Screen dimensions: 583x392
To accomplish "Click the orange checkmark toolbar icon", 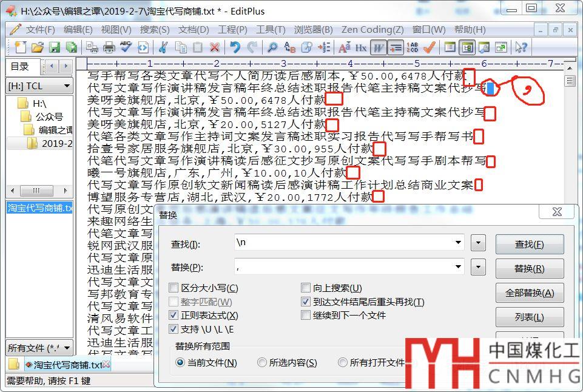I will (x=429, y=47).
